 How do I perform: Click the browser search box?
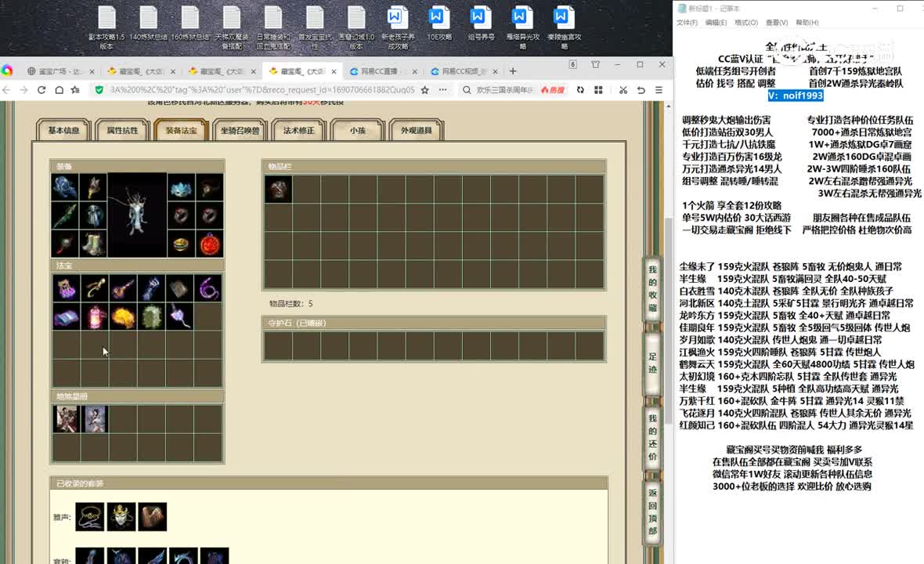point(504,89)
